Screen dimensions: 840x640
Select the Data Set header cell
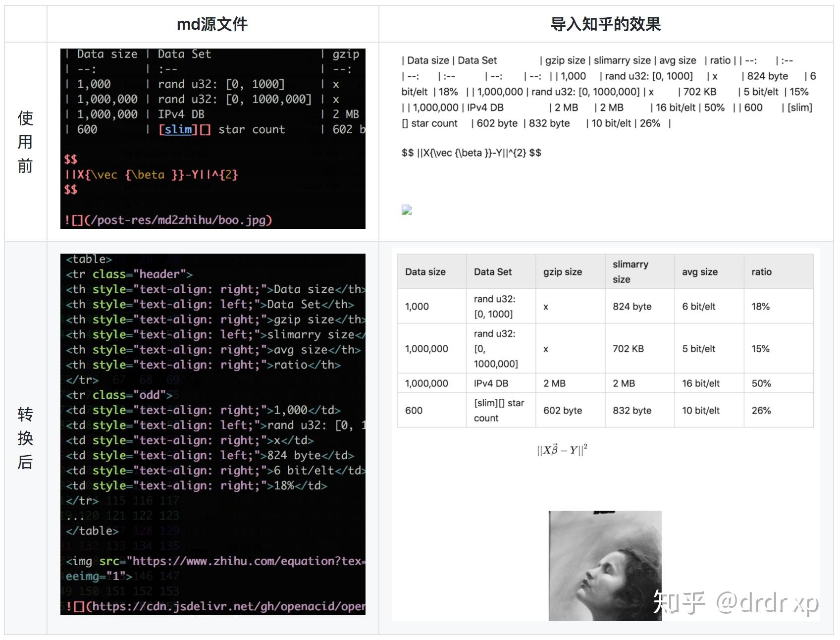click(x=493, y=271)
